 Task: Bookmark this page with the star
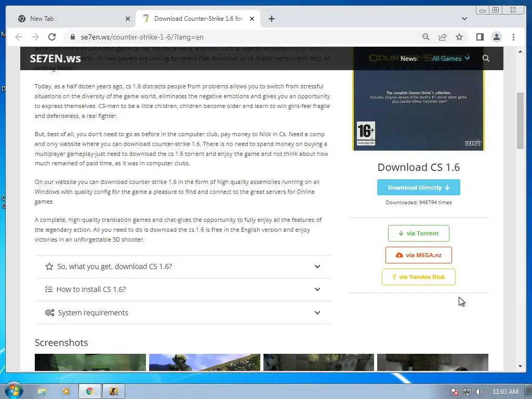tap(459, 37)
